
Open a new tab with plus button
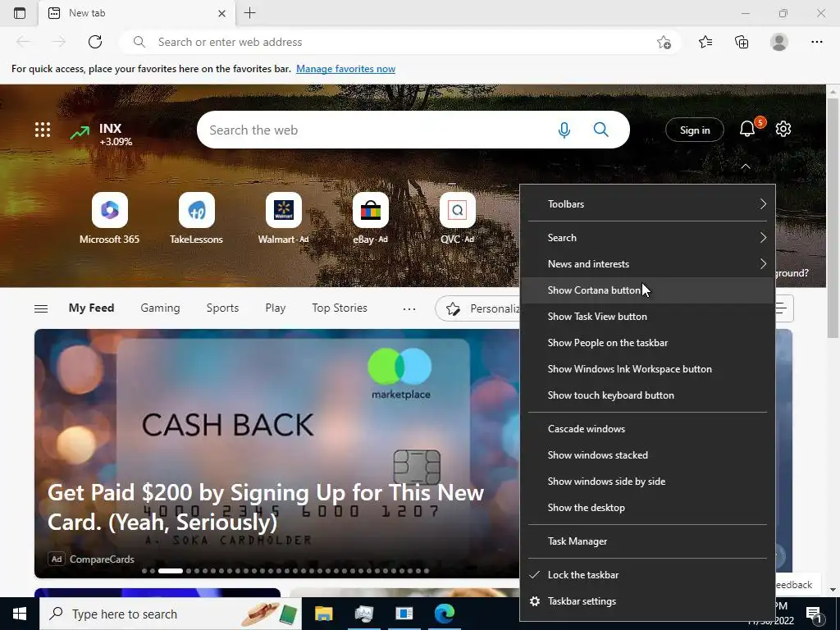pos(249,13)
